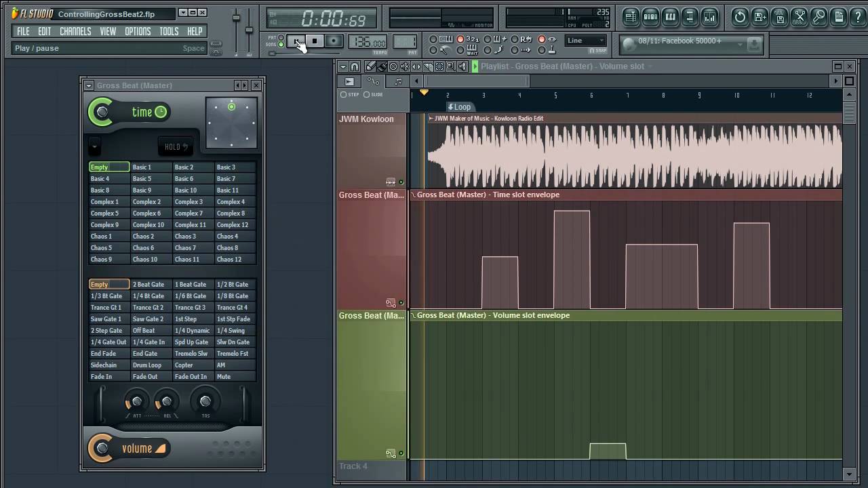Switch to pattern clips focus tab
This screenshot has width=868, height=488.
[x=398, y=81]
